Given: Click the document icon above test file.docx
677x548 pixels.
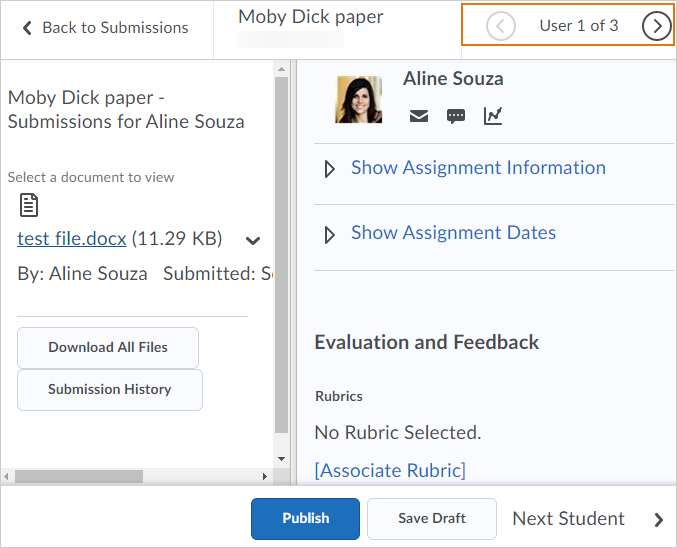Looking at the screenshot, I should [30, 206].
